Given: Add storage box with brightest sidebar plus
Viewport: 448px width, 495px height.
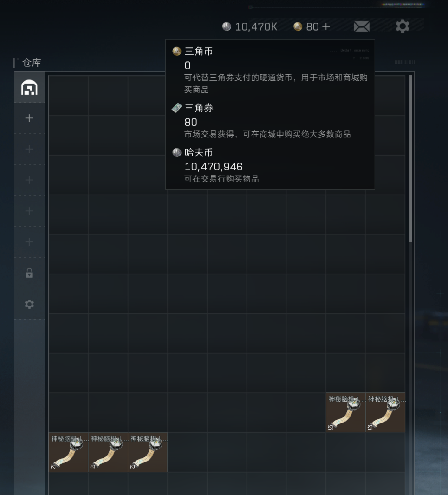Looking at the screenshot, I should (29, 118).
